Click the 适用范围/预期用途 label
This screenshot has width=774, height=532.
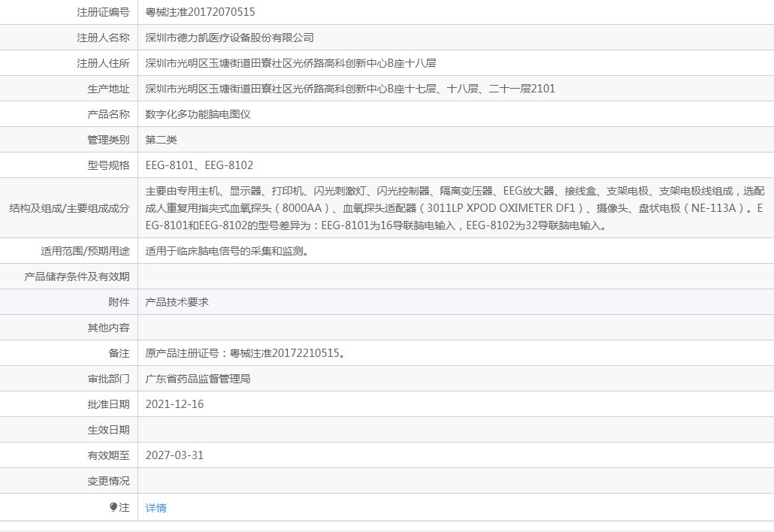point(85,251)
